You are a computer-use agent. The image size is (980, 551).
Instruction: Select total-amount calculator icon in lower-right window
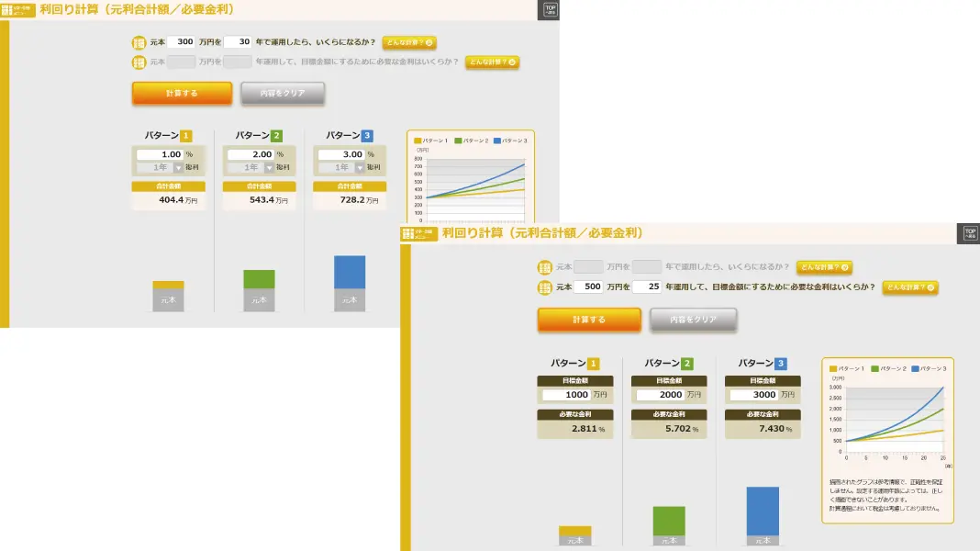[x=544, y=267]
